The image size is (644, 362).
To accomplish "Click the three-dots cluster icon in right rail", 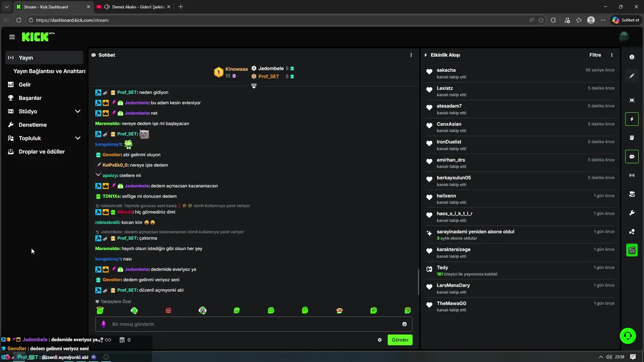I will pyautogui.click(x=632, y=232).
